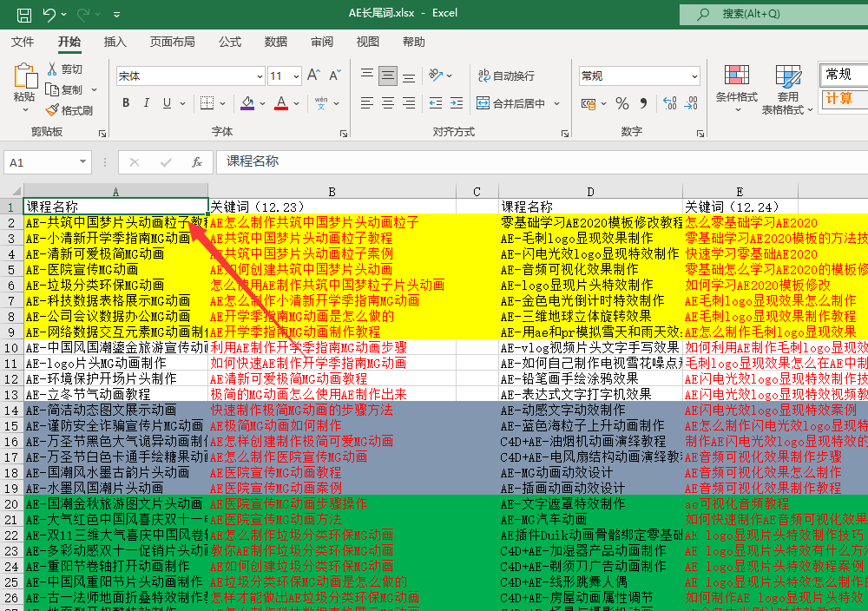Select Align Right icon
Image resolution: width=868 pixels, height=611 pixels.
tap(409, 103)
